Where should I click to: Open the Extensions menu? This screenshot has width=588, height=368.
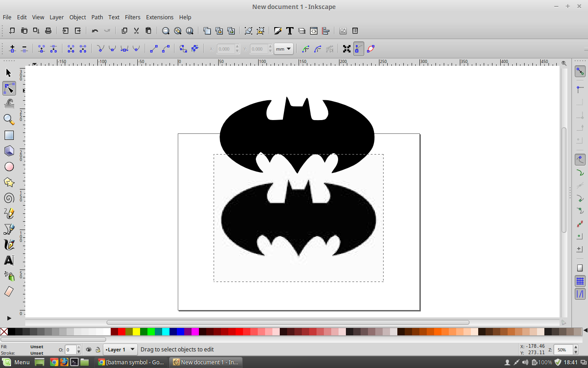point(159,17)
